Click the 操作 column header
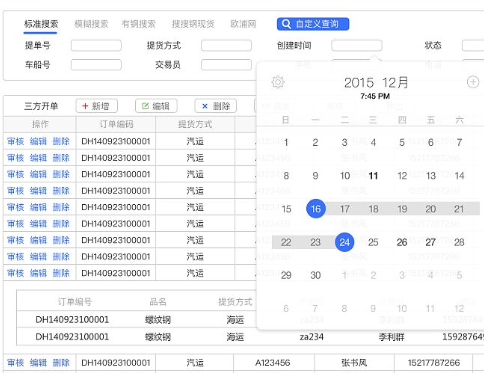This screenshot has width=484, height=373. pos(40,124)
